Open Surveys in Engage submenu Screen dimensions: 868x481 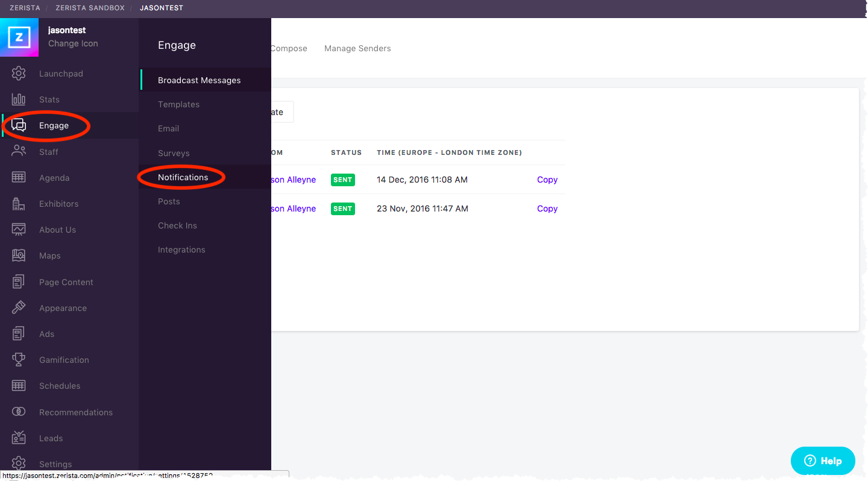click(174, 153)
